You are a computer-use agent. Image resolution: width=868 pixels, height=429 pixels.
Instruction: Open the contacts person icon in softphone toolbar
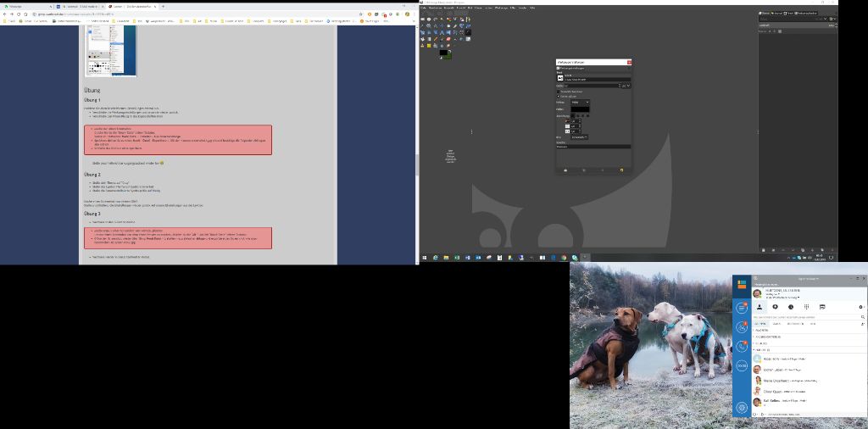pyautogui.click(x=759, y=307)
